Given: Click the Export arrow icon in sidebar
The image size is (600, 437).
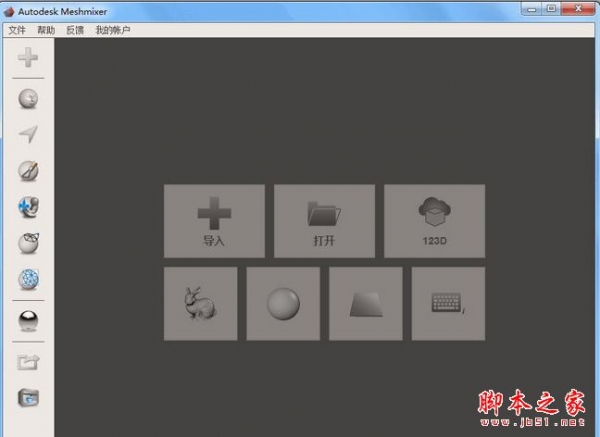Looking at the screenshot, I should 28,362.
